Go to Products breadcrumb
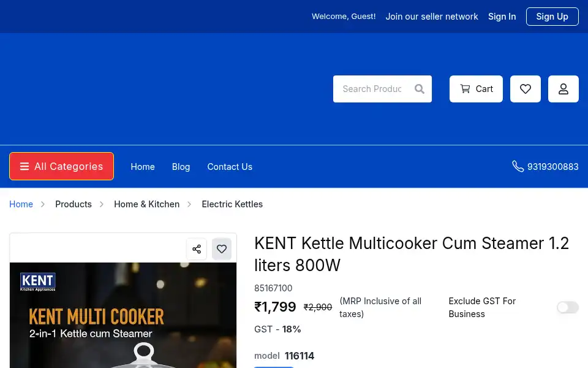 [73, 204]
